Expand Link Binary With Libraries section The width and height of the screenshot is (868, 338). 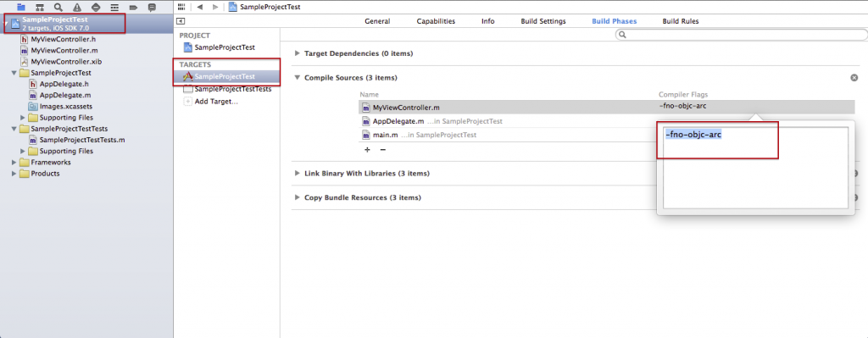298,173
